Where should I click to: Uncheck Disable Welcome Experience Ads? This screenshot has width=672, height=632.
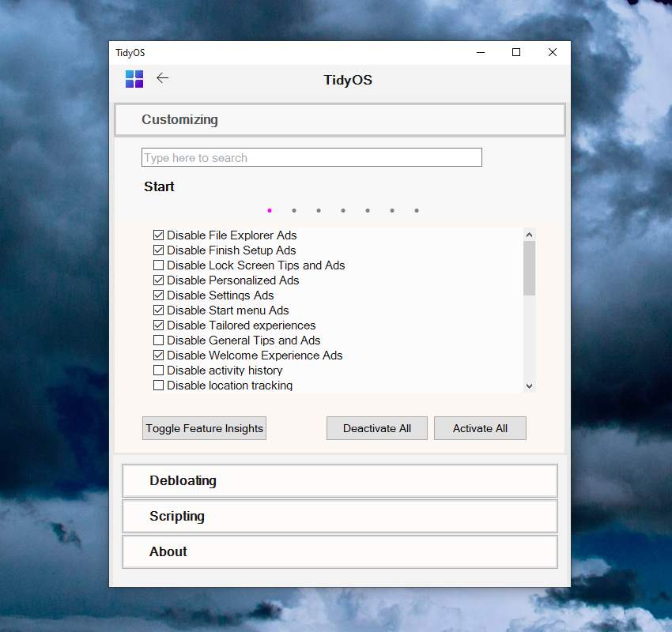point(159,355)
